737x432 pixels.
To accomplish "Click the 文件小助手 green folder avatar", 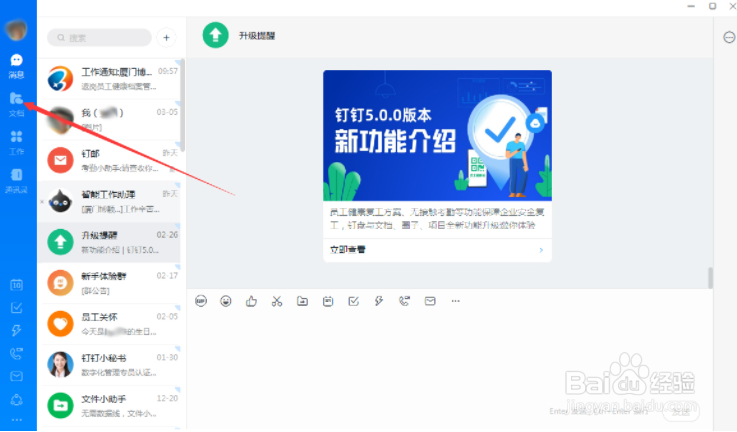I will 60,406.
